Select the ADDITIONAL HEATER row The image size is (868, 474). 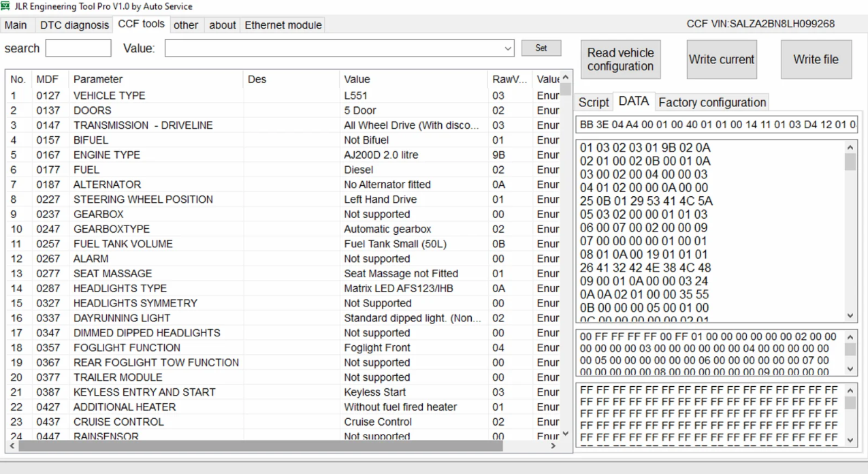[283, 407]
